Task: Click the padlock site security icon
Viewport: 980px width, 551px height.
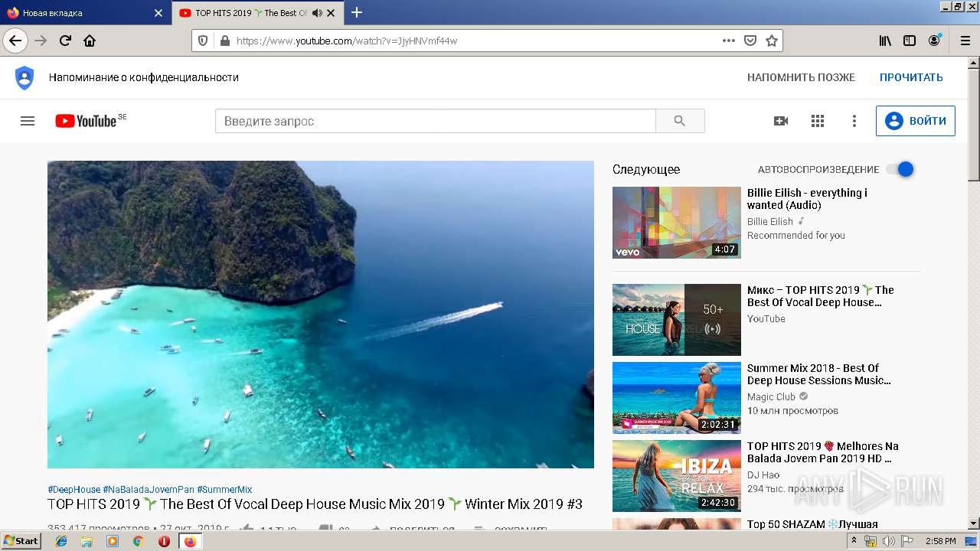Action: click(224, 41)
